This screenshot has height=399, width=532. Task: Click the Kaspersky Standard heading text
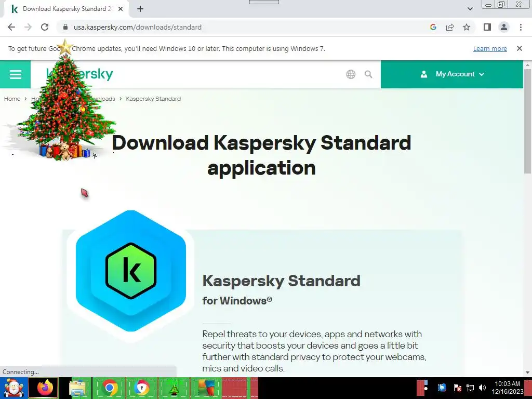click(x=281, y=281)
